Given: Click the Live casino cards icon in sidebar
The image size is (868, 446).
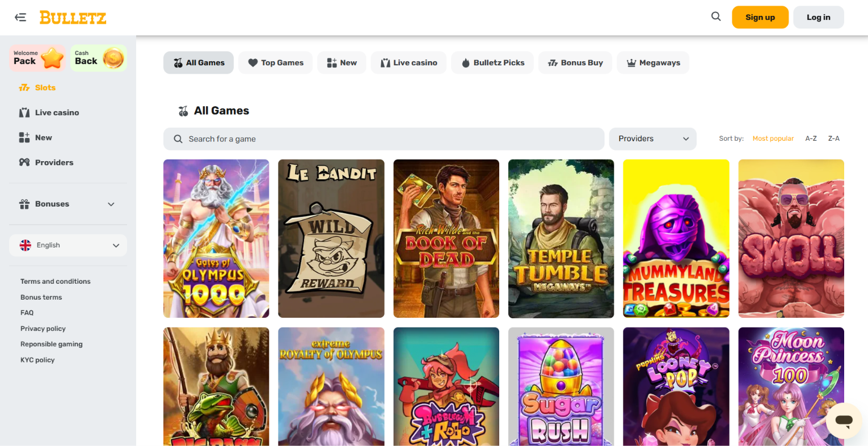Looking at the screenshot, I should tap(24, 112).
